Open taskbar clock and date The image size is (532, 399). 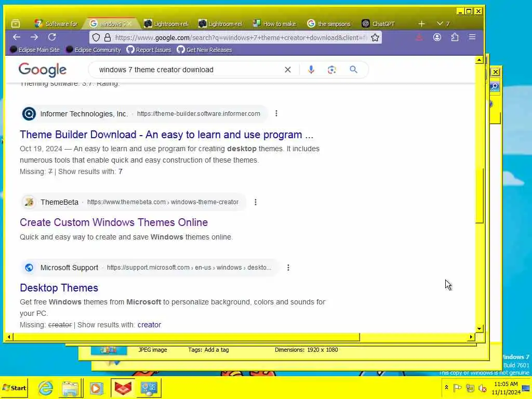pyautogui.click(x=506, y=388)
